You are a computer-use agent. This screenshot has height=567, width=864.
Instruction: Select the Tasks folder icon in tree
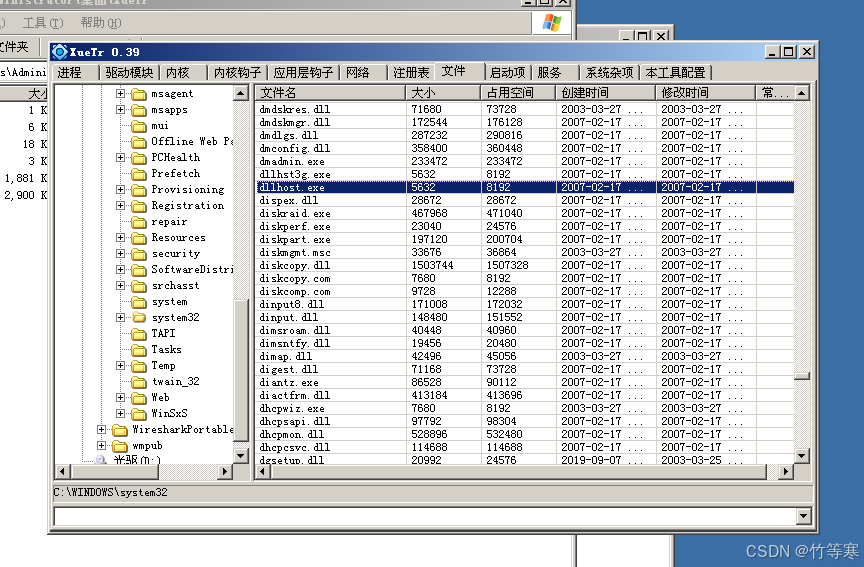[138, 350]
